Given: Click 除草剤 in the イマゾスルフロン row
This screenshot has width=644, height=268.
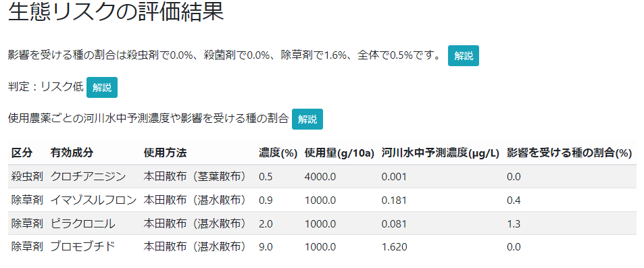Looking at the screenshot, I should point(27,200).
